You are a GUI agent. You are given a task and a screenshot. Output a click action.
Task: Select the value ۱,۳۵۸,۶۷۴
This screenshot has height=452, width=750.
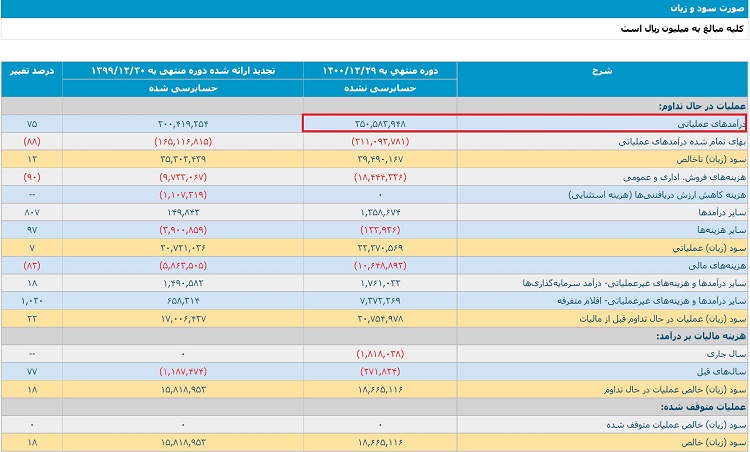[x=380, y=212]
